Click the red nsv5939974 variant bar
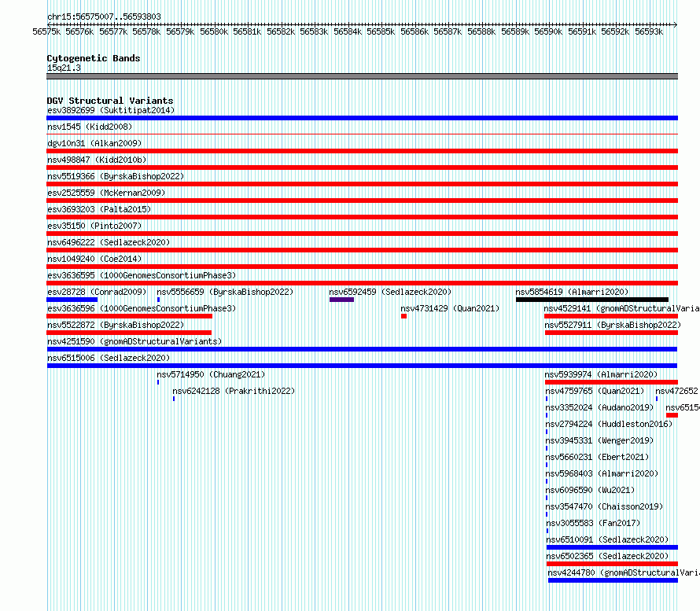 [611, 382]
